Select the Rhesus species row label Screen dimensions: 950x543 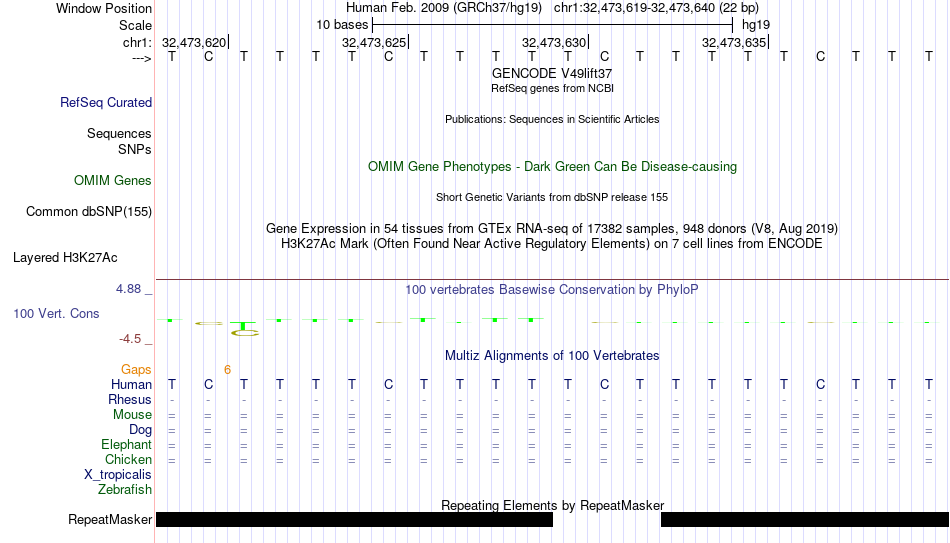130,399
